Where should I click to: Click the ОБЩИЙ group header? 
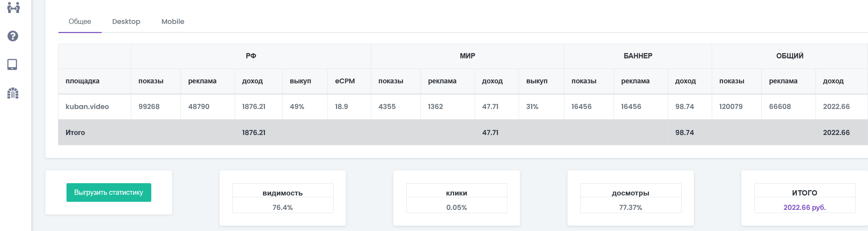tap(790, 56)
